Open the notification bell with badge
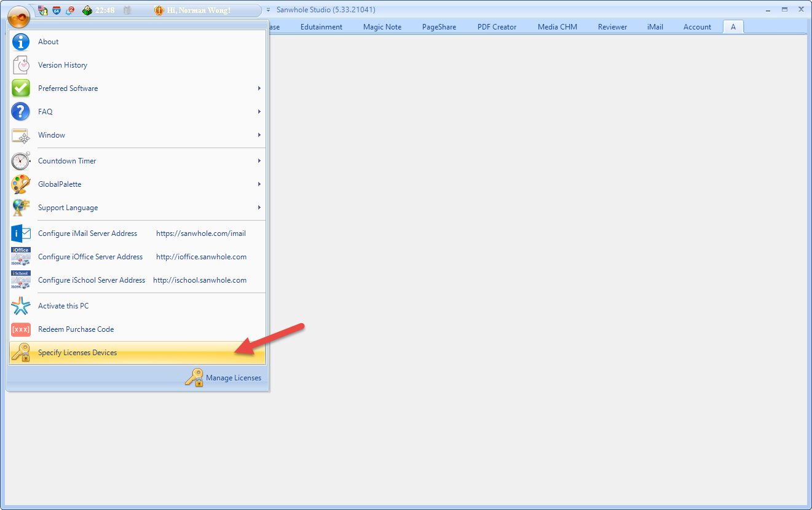Viewport: 812px width, 510px height. 71,10
